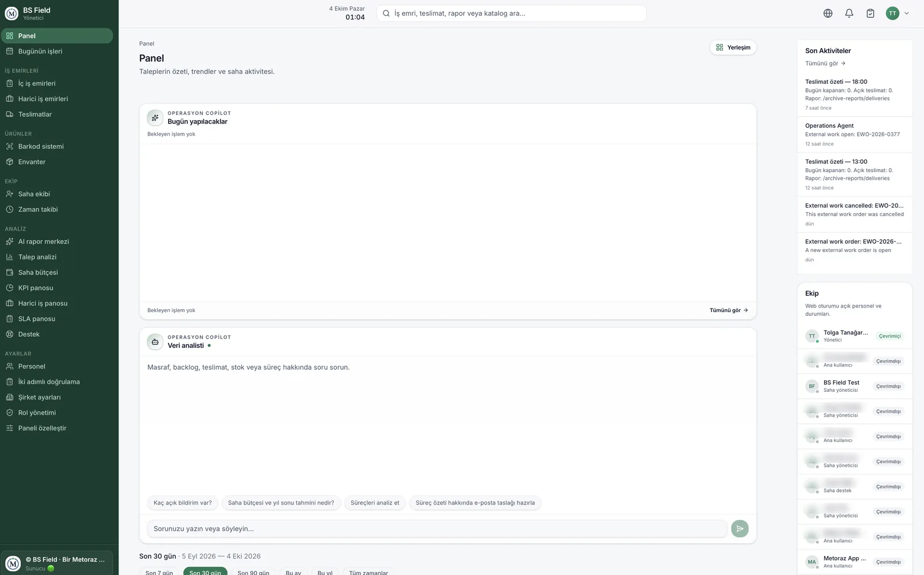Click the Yerleşim layout button
The width and height of the screenshot is (924, 575).
(733, 47)
